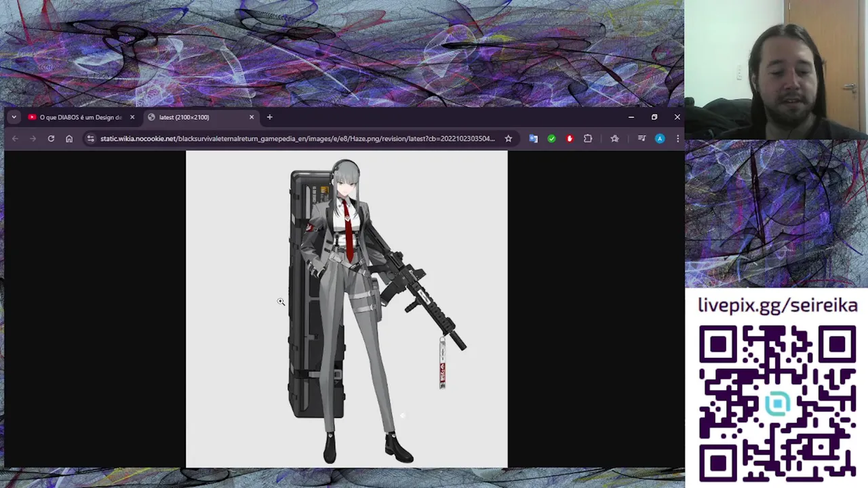The width and height of the screenshot is (868, 488).
Task: Close the YouTube tab
Action: [x=132, y=117]
